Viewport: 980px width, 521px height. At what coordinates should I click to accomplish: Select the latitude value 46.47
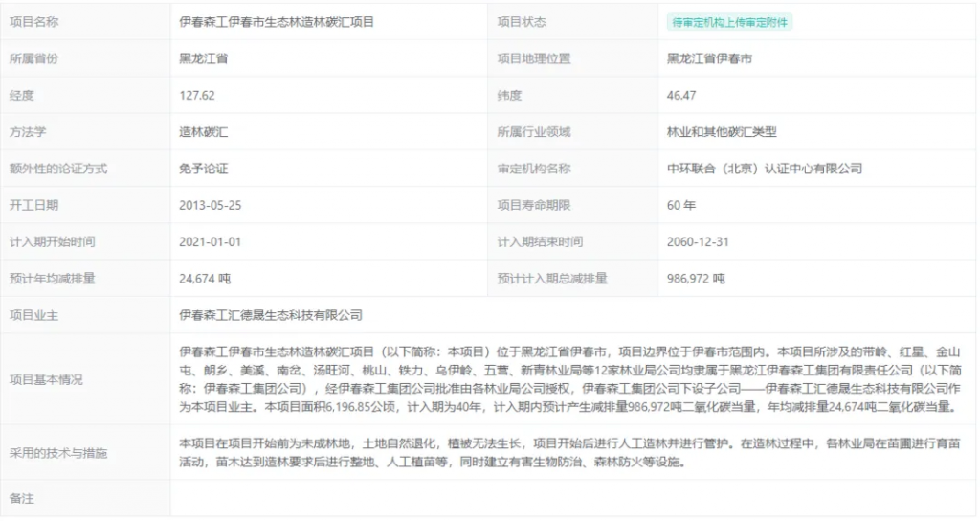pos(681,95)
